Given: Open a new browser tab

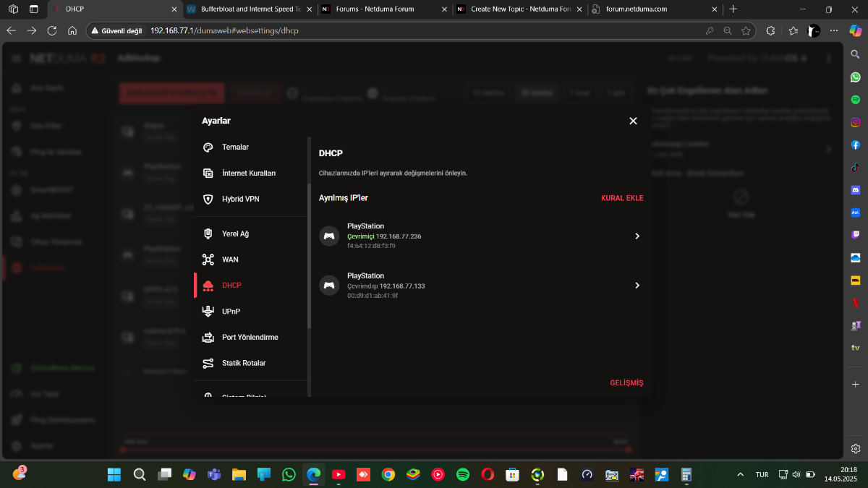Looking at the screenshot, I should click(733, 9).
